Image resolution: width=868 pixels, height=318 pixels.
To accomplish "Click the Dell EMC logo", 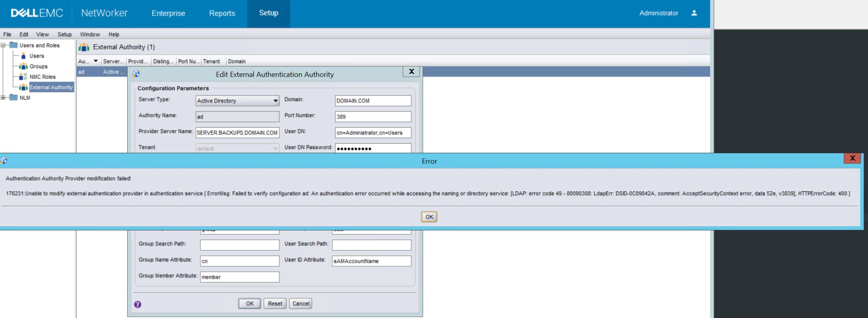I will click(37, 13).
